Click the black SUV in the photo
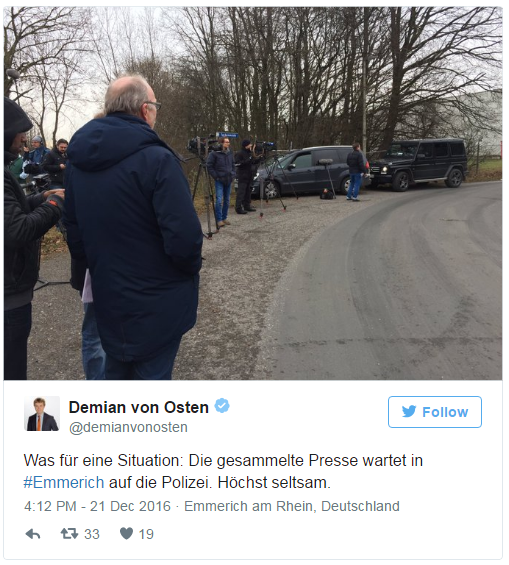This screenshot has width=509, height=565. coord(419,164)
